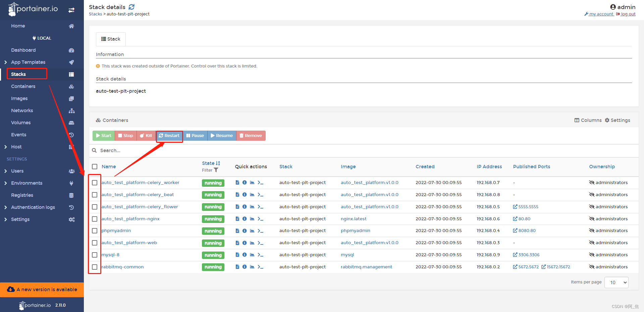
Task: Check the auto_test_platform-nginx row checkbox
Action: click(x=95, y=219)
